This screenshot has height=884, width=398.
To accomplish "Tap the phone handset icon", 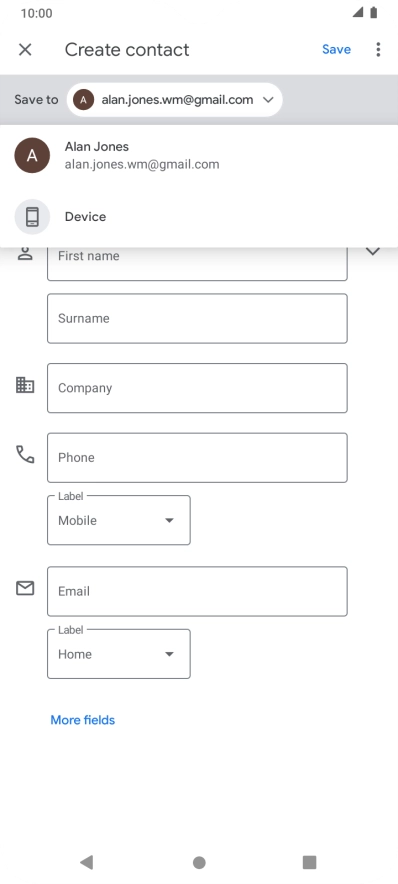I will click(25, 454).
